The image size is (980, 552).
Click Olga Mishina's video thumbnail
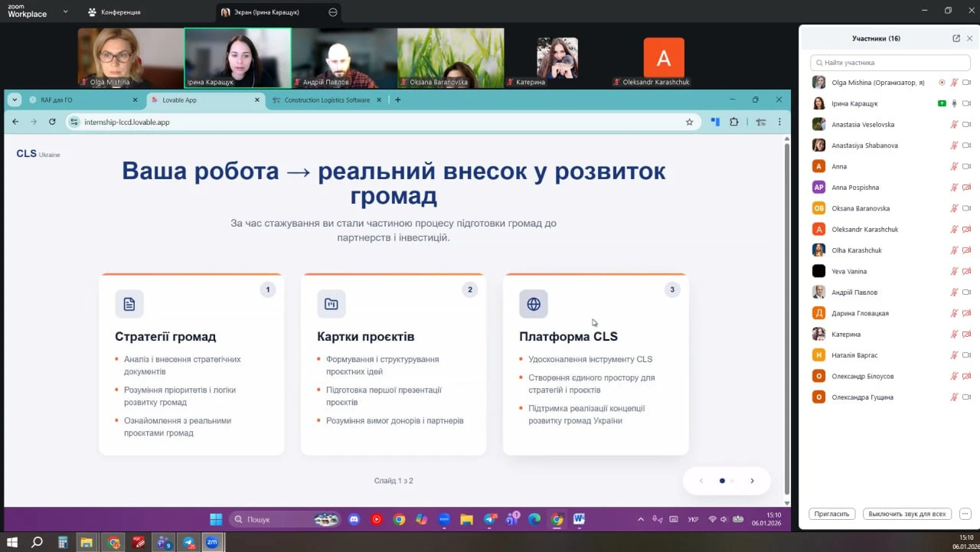tap(130, 58)
